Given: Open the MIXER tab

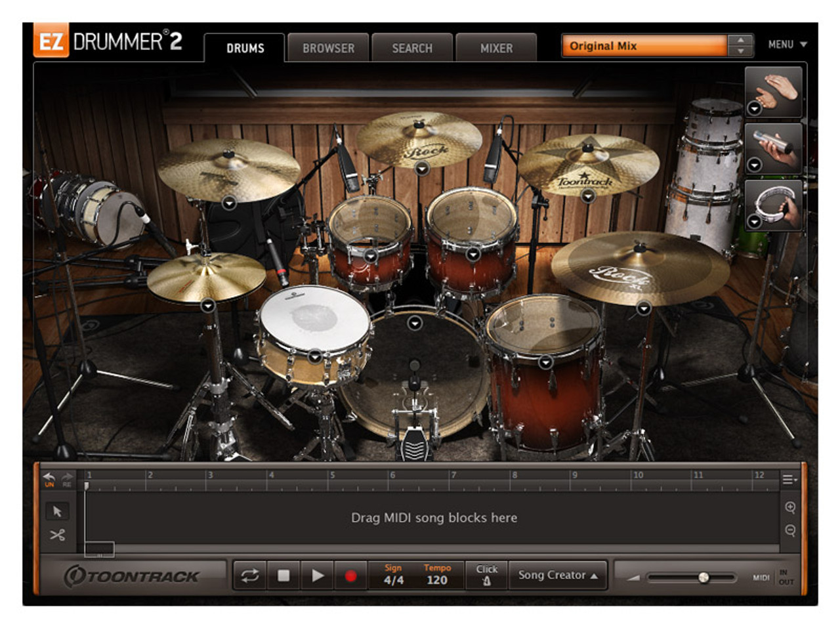Looking at the screenshot, I should pos(496,48).
